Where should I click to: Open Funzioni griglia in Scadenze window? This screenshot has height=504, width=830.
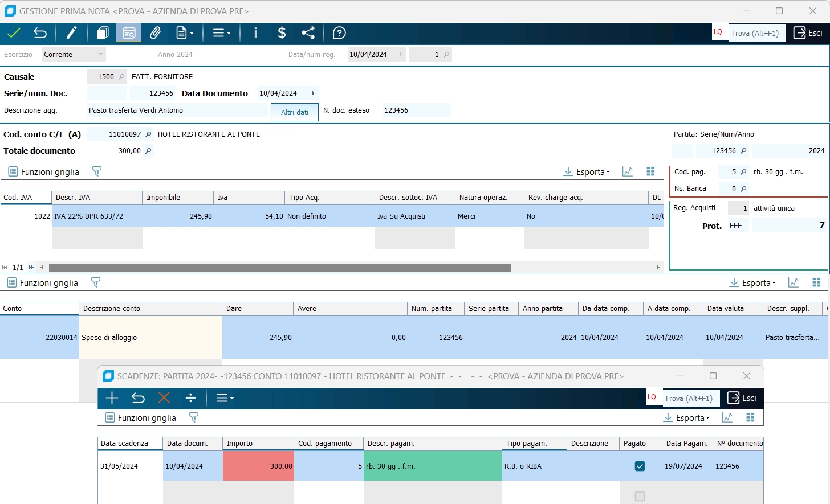tap(140, 418)
